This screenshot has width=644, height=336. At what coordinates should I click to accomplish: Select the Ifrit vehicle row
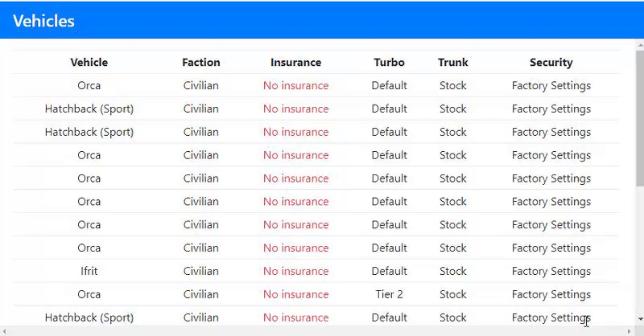coord(89,271)
